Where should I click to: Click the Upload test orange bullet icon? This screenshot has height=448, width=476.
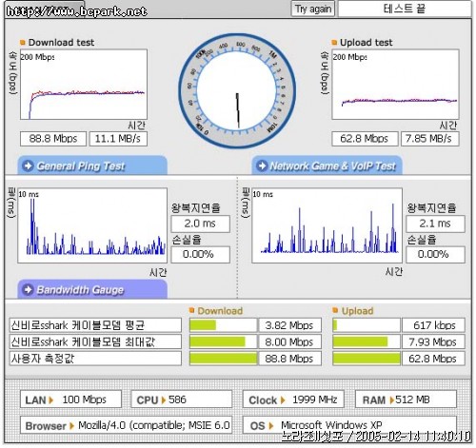[334, 42]
